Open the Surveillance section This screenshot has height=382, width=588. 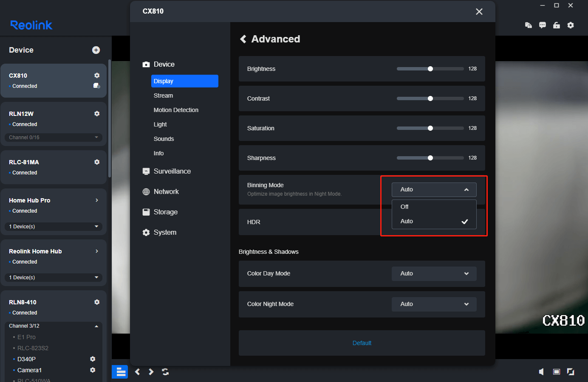coord(167,171)
